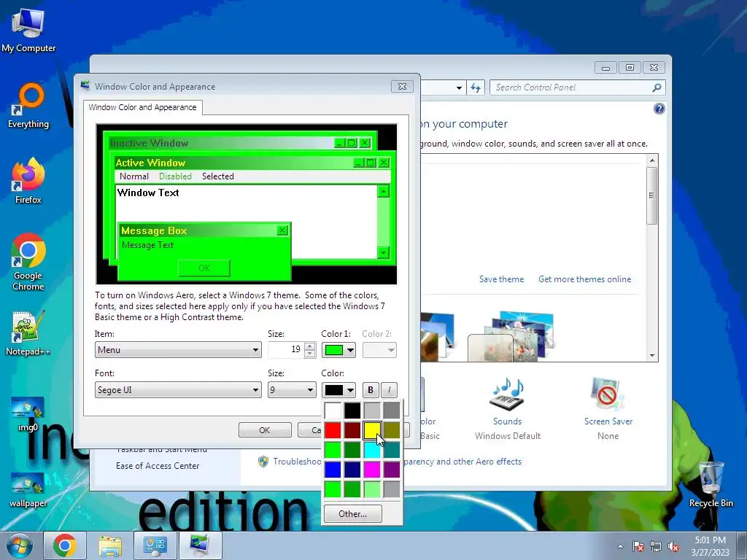
Task: Choose the bright blue color swatch
Action: pos(333,470)
